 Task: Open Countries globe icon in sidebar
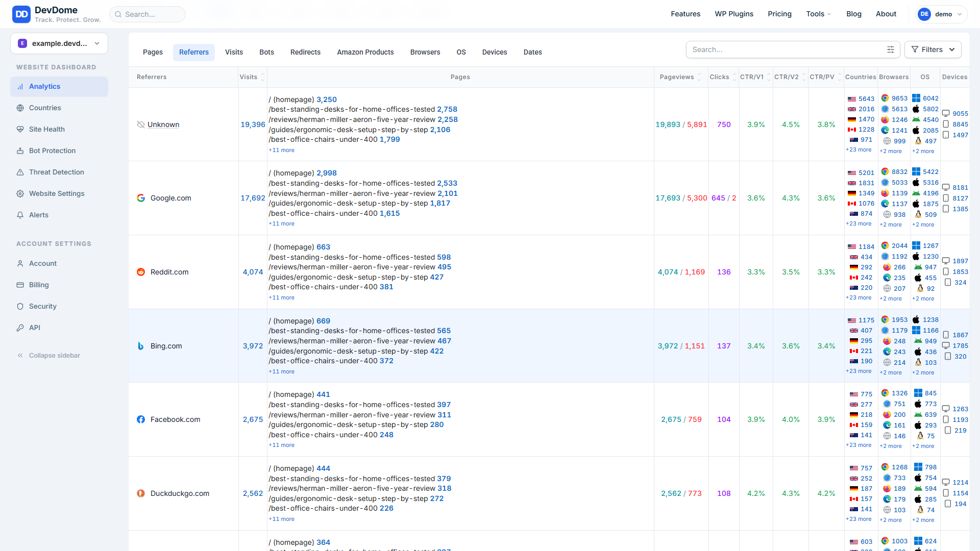pos(20,108)
